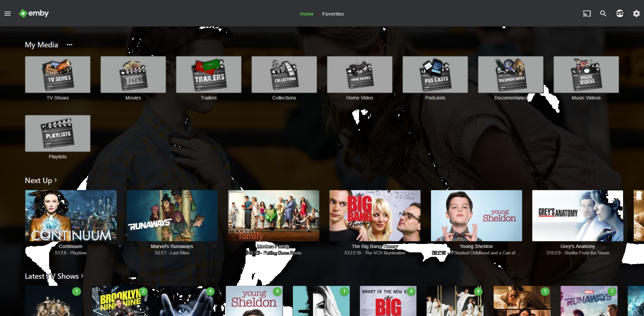
Task: Open the Grey's Anatomy Next Up poster
Action: (578, 216)
